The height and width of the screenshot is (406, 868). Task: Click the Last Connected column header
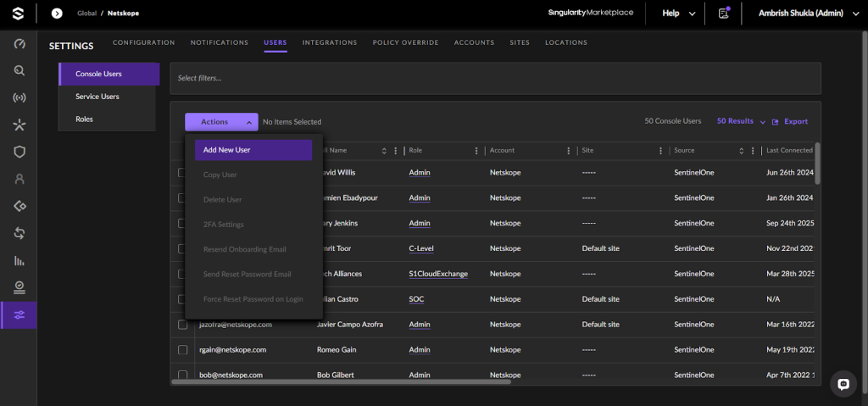(789, 151)
